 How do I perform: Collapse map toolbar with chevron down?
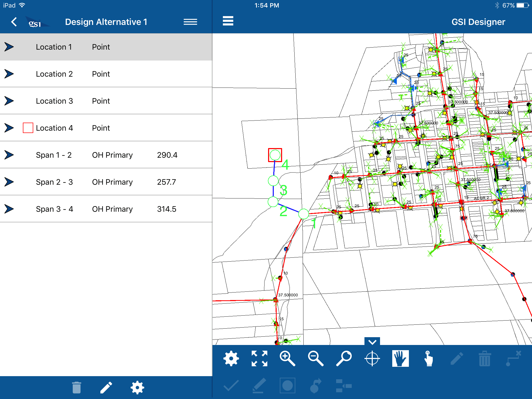click(372, 341)
